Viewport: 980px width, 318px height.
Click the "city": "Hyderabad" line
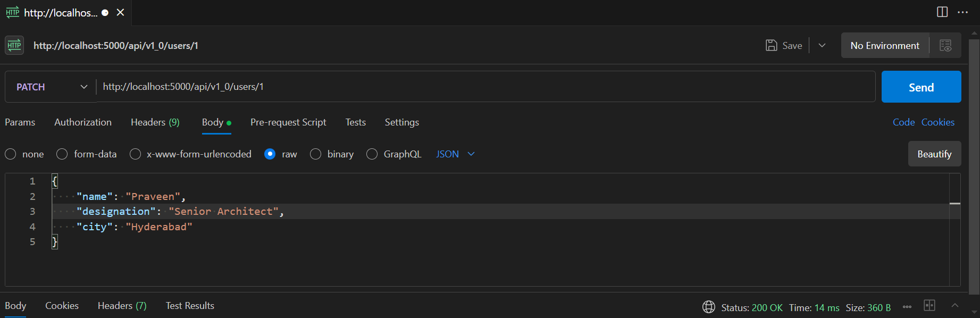tap(134, 227)
